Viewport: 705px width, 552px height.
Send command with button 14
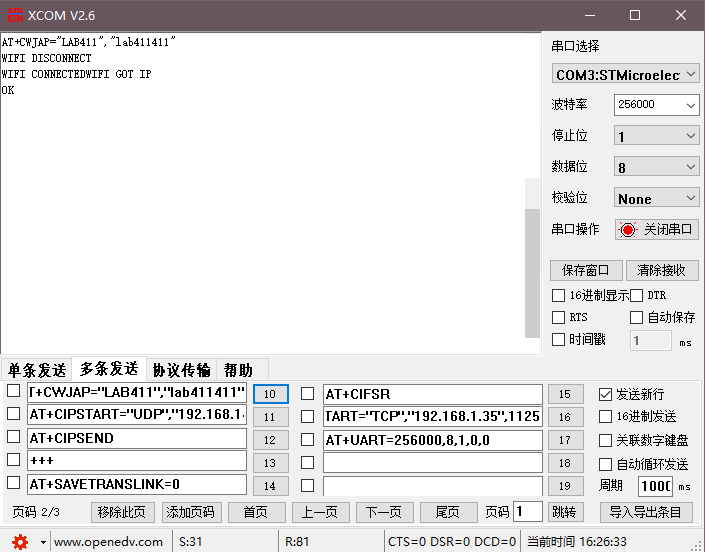[271, 486]
